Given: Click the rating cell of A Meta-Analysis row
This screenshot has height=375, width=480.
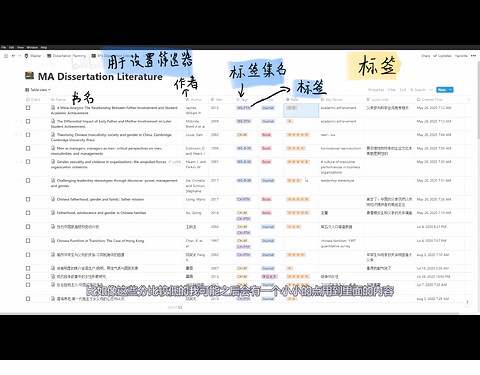Looking at the screenshot, I should (301, 110).
